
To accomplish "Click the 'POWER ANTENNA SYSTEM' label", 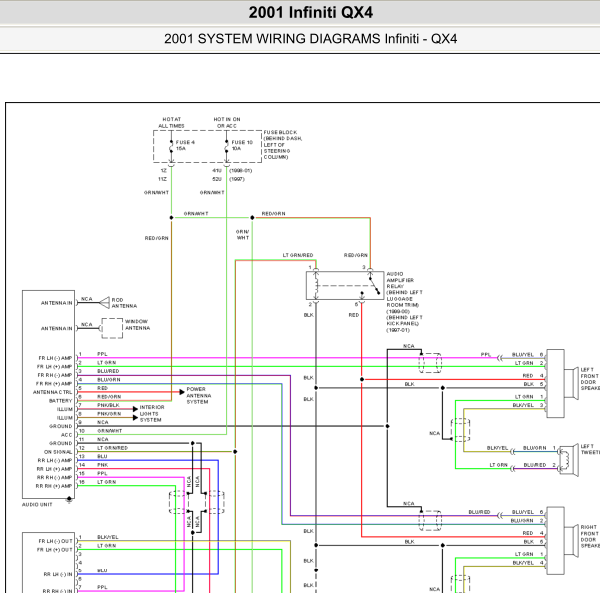I will point(199,396).
